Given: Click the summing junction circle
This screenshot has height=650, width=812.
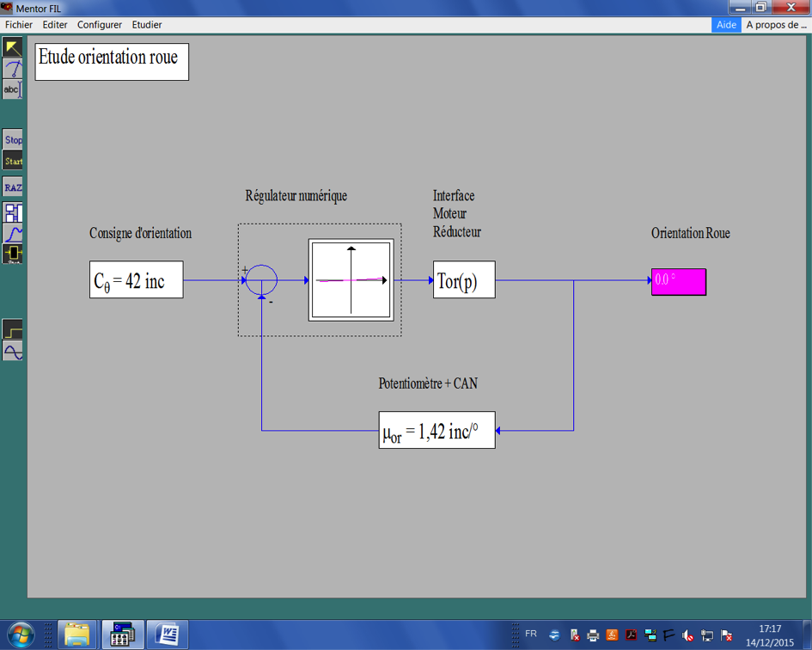Looking at the screenshot, I should (x=261, y=280).
